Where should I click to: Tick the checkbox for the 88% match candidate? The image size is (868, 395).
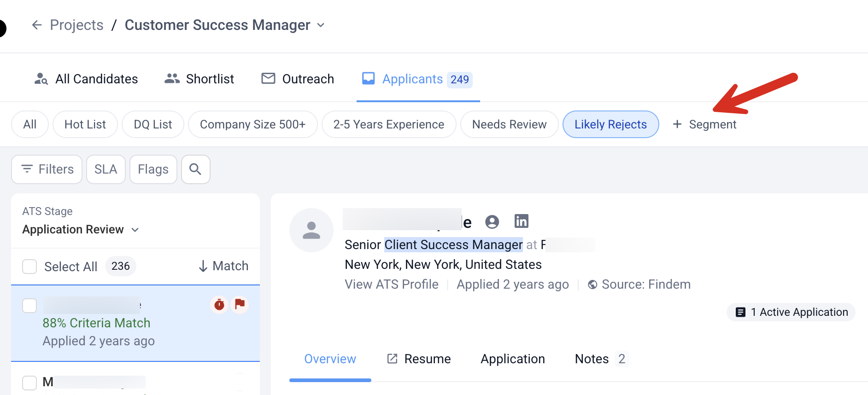pyautogui.click(x=29, y=306)
